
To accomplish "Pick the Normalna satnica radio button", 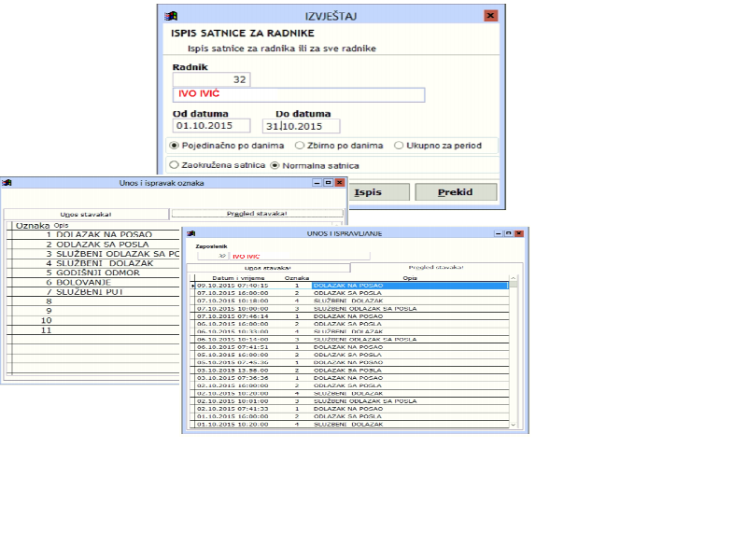I will pyautogui.click(x=275, y=165).
